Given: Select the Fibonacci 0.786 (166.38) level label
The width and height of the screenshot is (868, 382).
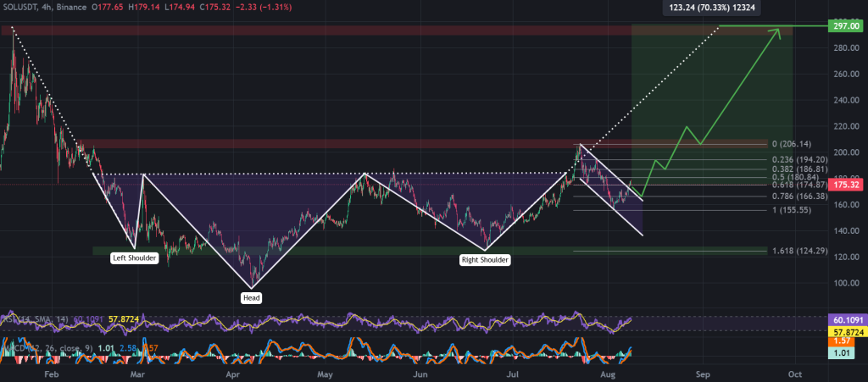Looking at the screenshot, I should click(800, 197).
